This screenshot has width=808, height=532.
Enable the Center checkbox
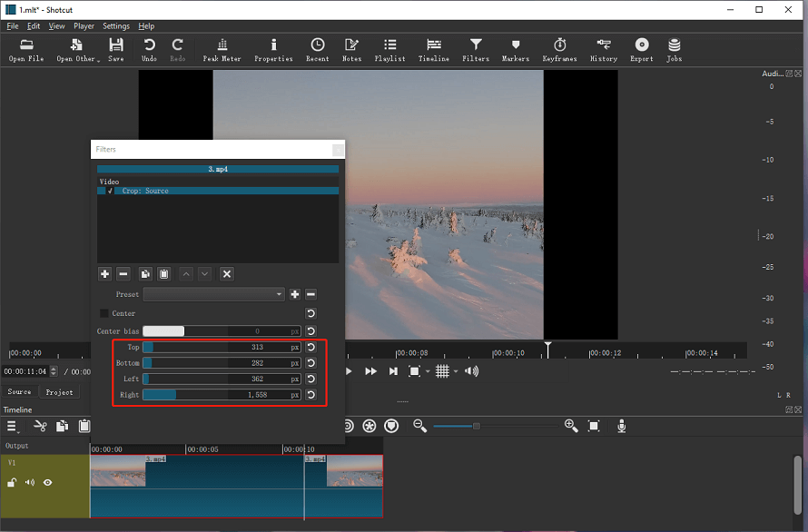coord(104,313)
